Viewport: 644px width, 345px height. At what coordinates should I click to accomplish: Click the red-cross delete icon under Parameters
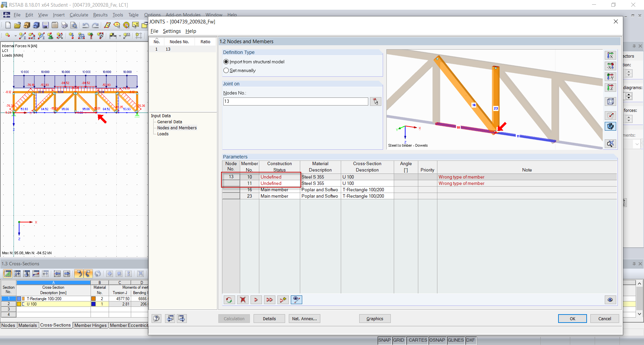[x=243, y=300]
